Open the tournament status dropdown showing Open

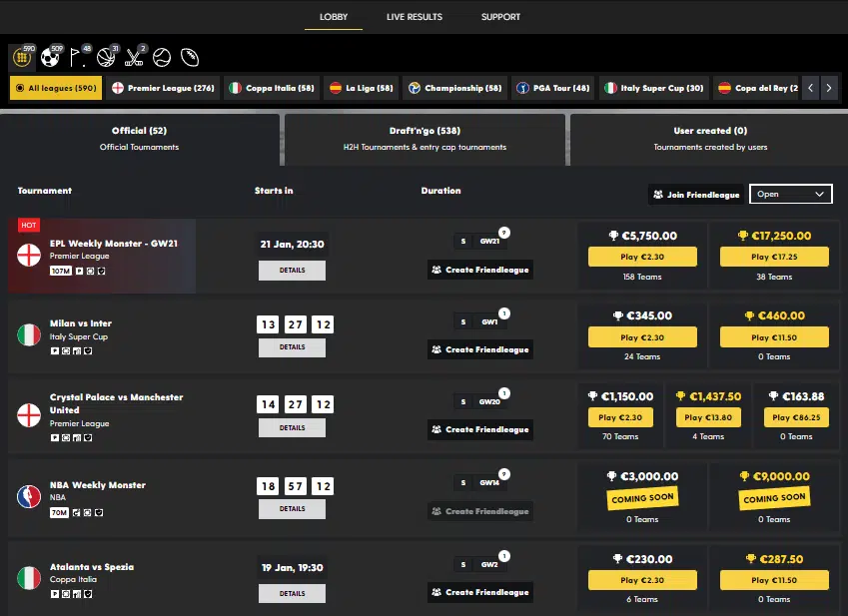click(x=790, y=194)
